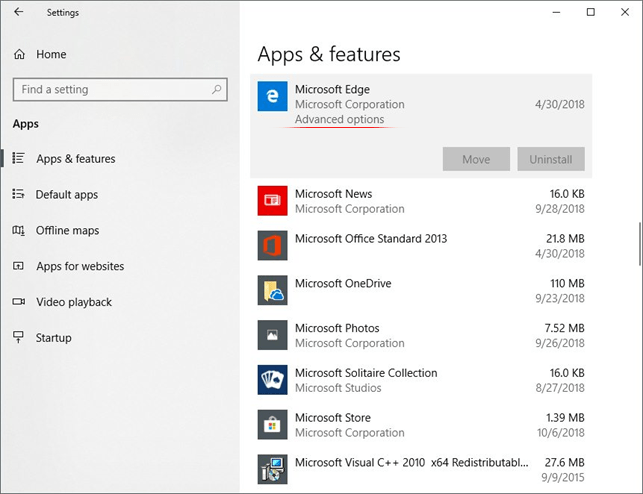Image resolution: width=643 pixels, height=494 pixels.
Task: Click the Microsoft Studios publisher text
Action: (338, 388)
